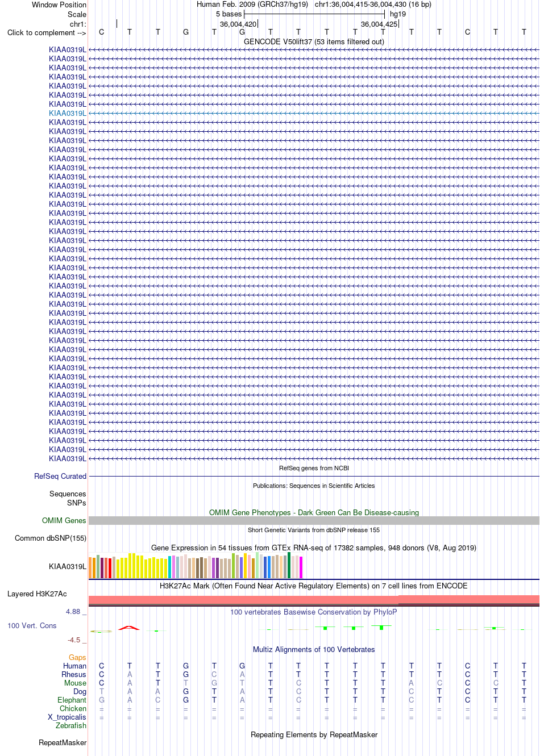
Task: Click the Chicken alignment row label
Action: pos(73,708)
